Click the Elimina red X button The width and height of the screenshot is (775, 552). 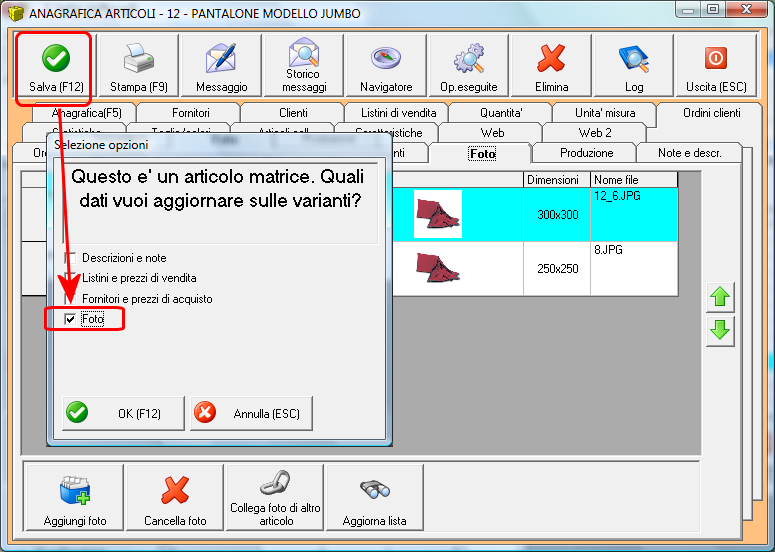click(x=551, y=66)
